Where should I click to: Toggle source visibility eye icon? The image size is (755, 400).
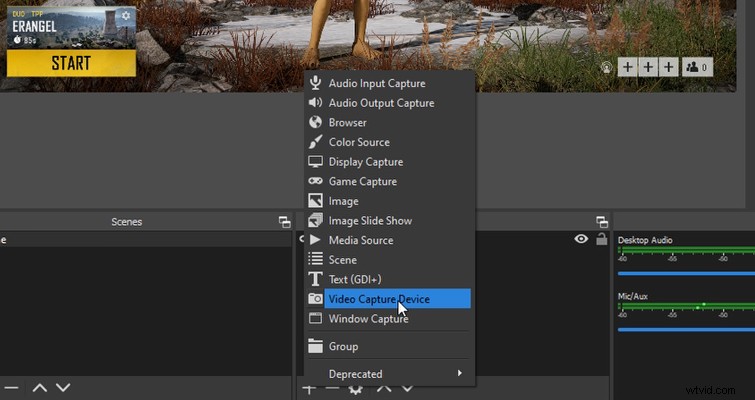[581, 239]
